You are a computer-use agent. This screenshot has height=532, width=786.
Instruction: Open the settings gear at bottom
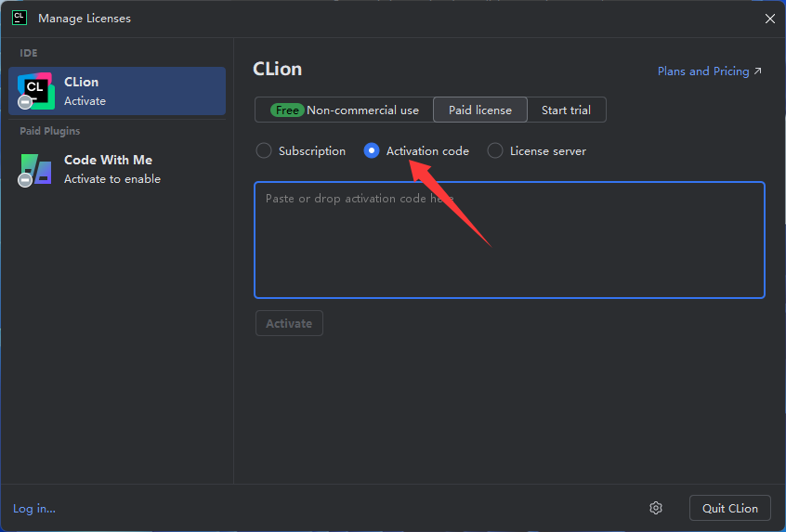[x=656, y=508]
